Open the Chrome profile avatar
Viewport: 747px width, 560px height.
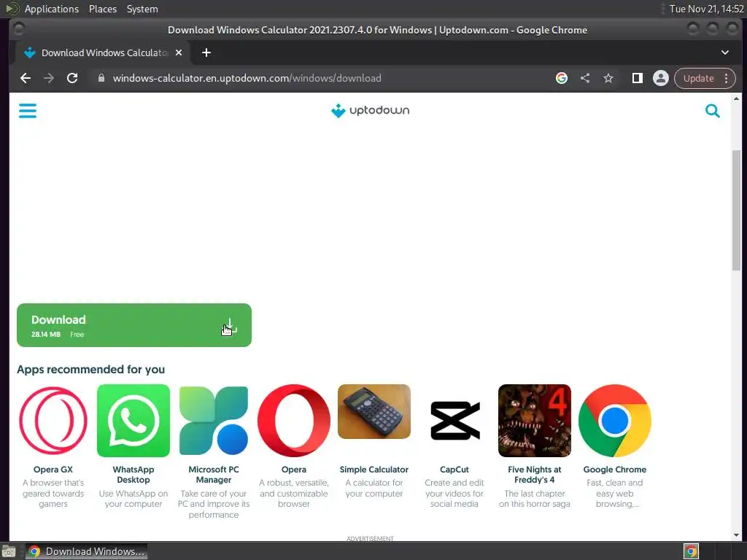pyautogui.click(x=661, y=78)
